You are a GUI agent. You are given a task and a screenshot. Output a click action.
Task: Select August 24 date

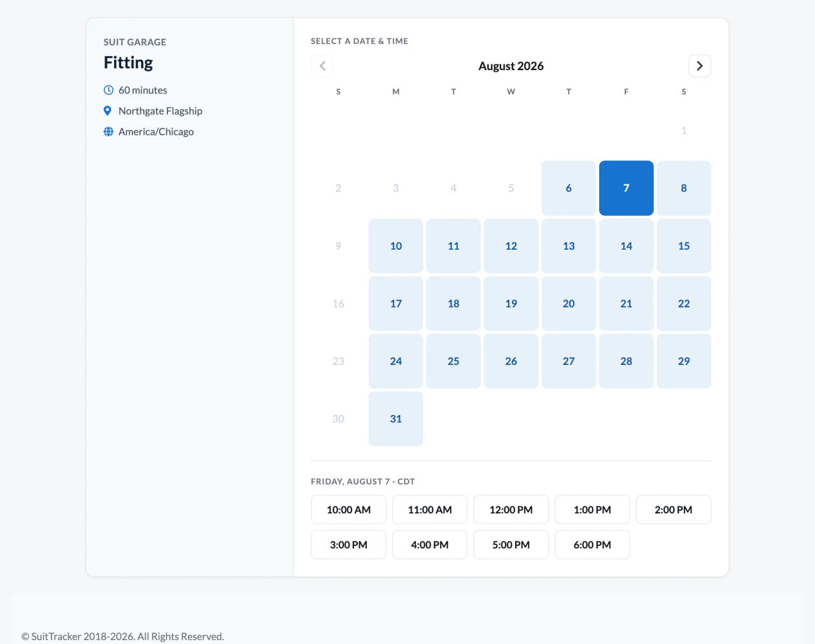(x=396, y=361)
